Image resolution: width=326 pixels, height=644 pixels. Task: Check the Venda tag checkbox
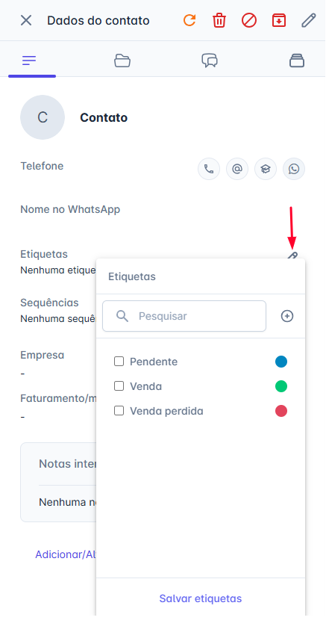119,386
